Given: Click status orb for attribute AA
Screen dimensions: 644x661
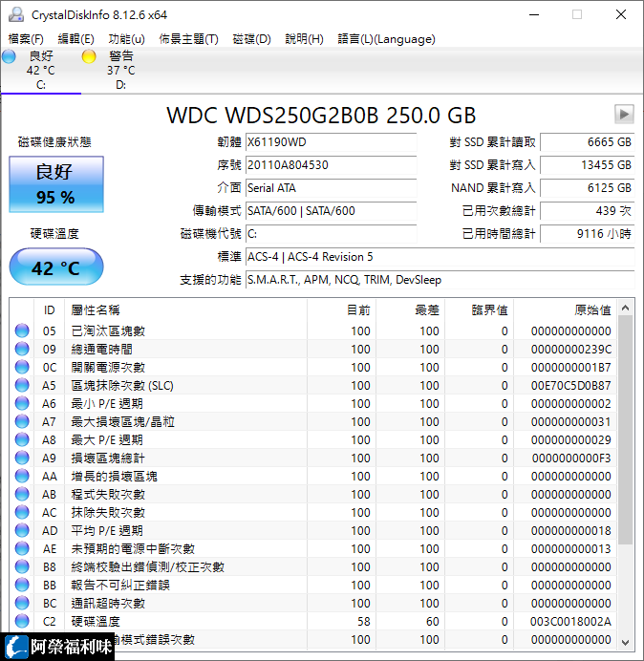Looking at the screenshot, I should pos(22,476).
